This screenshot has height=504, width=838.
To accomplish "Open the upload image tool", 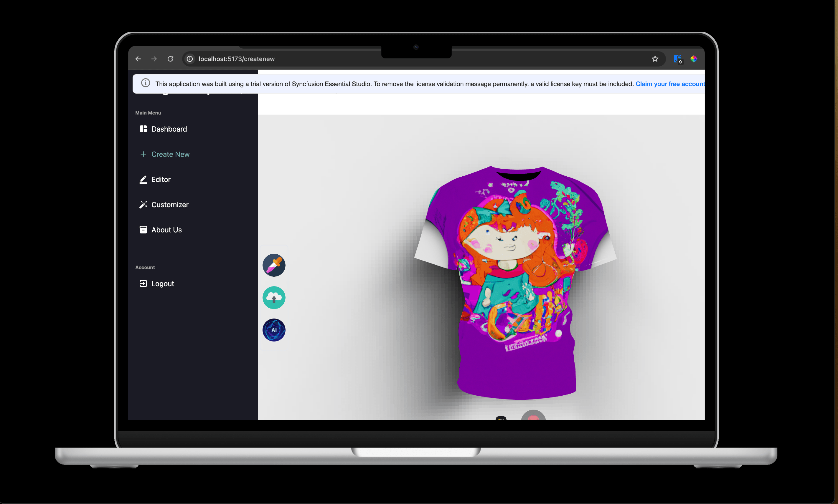I will pos(274,297).
